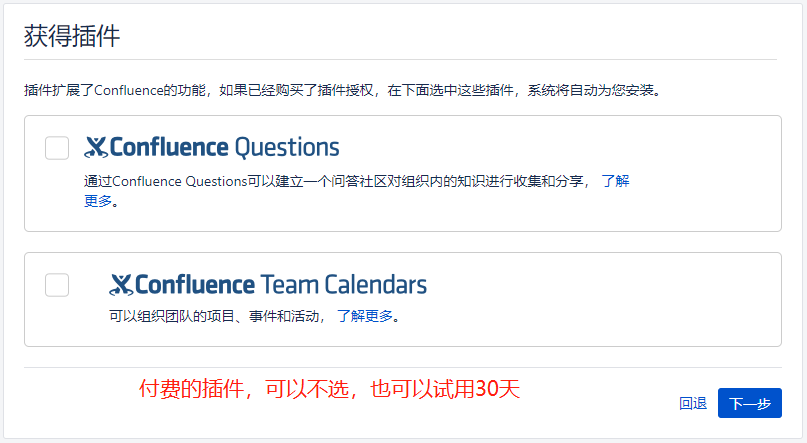Open 了解更多 link for Confluence Questions
Image resolution: width=807 pixels, height=443 pixels.
615,181
